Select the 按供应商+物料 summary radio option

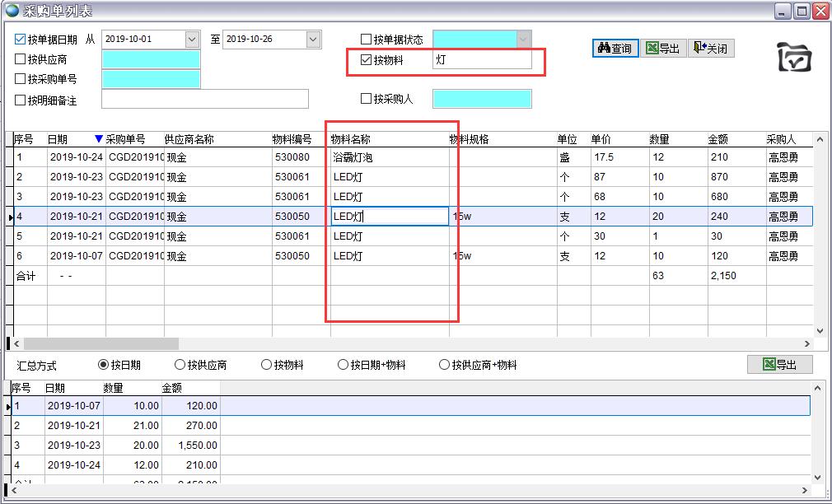(445, 365)
